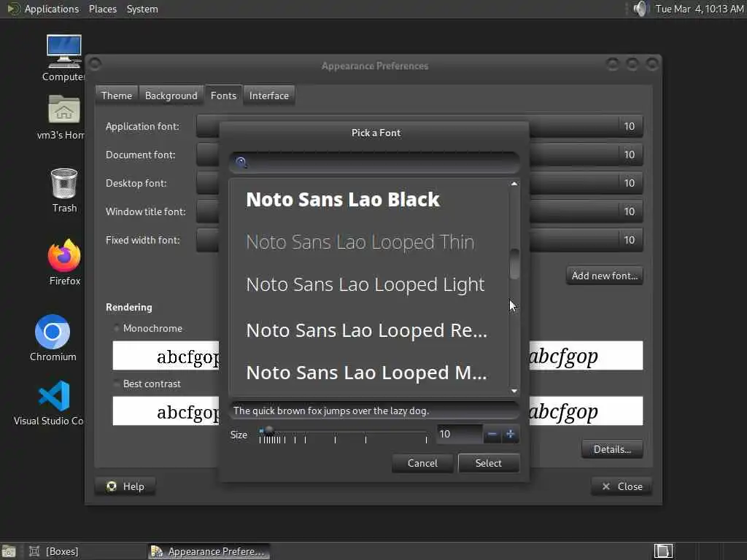This screenshot has height=560, width=747.
Task: Select Noto Sans Lao Looped Regular font
Action: point(369,330)
